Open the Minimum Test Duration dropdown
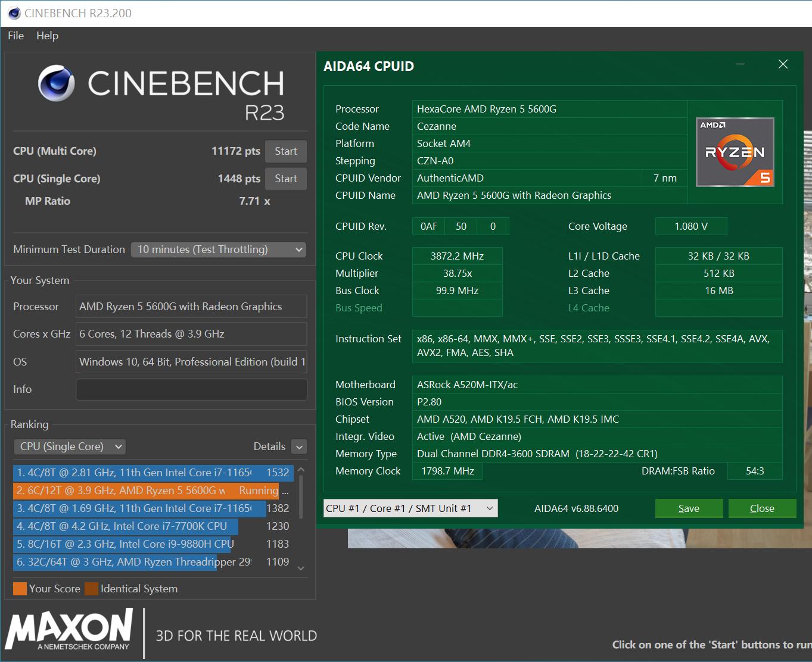 pos(218,249)
